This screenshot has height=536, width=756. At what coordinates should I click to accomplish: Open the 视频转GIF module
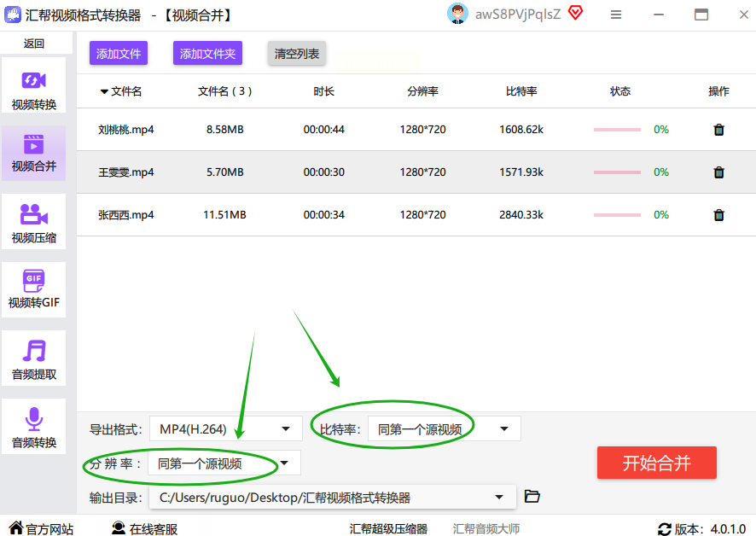point(34,289)
